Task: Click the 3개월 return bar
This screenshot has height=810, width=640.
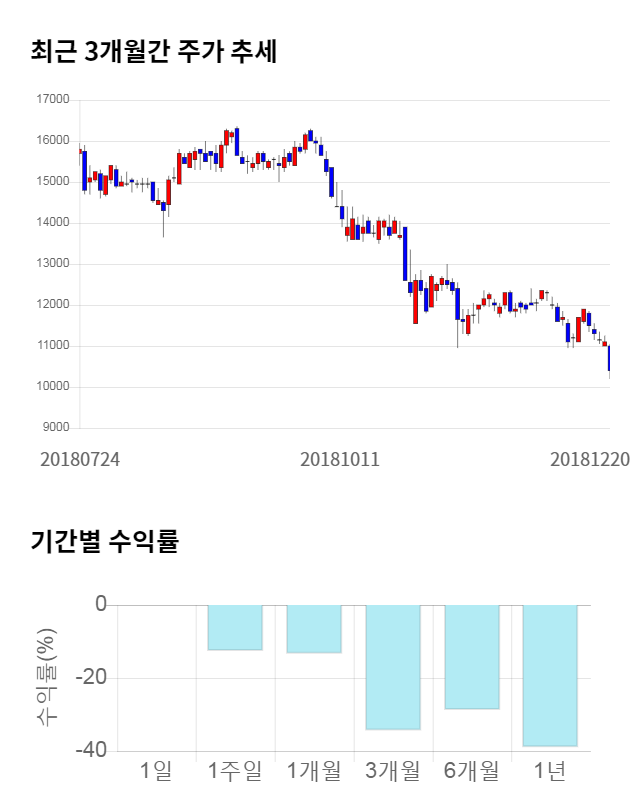Action: [393, 667]
